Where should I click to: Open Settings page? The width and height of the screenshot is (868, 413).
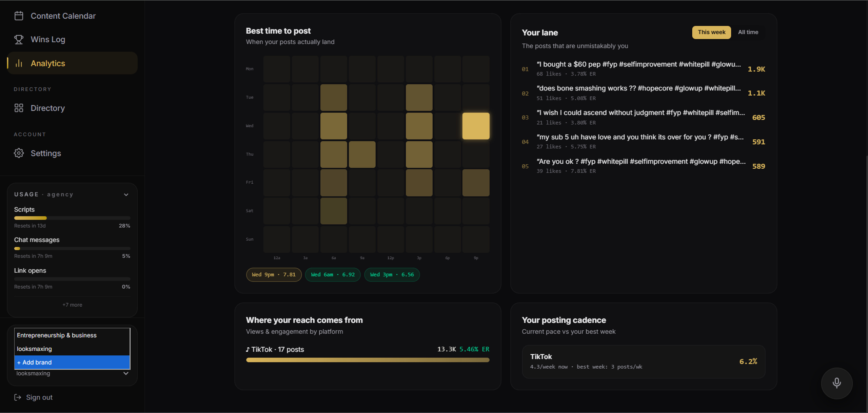pyautogui.click(x=72, y=153)
